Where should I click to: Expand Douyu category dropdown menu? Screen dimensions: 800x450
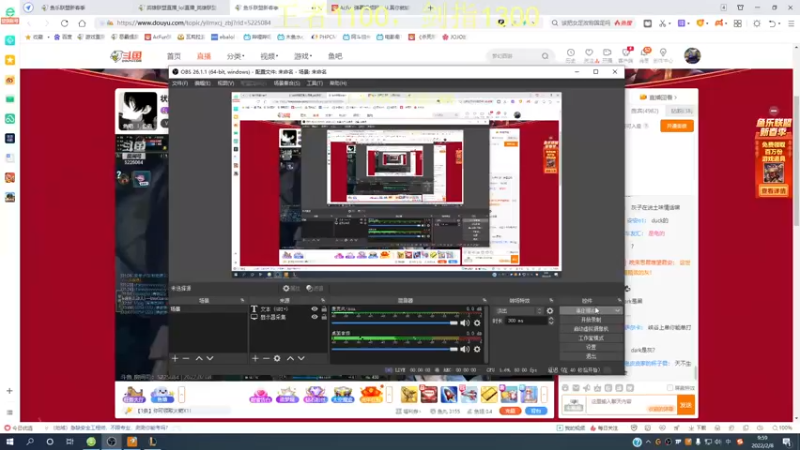click(x=235, y=56)
